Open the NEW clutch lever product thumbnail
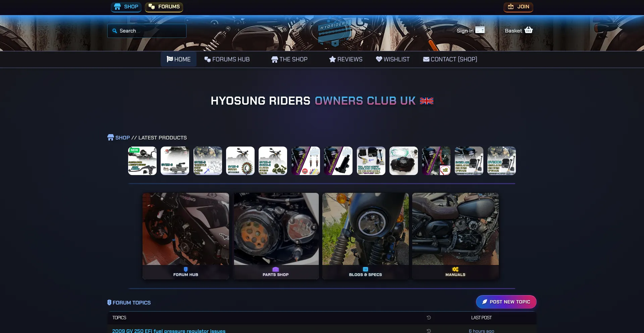644x333 pixels. 142,161
